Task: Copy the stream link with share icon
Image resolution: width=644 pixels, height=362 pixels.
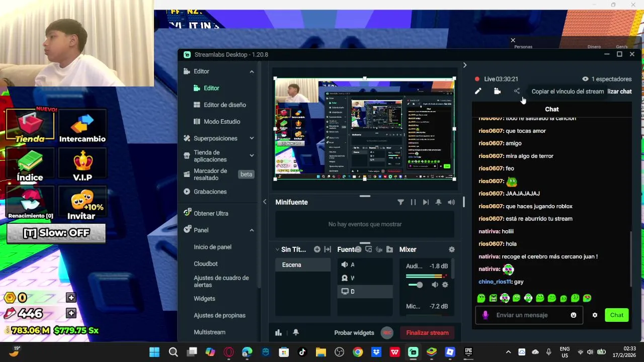Action: (517, 92)
